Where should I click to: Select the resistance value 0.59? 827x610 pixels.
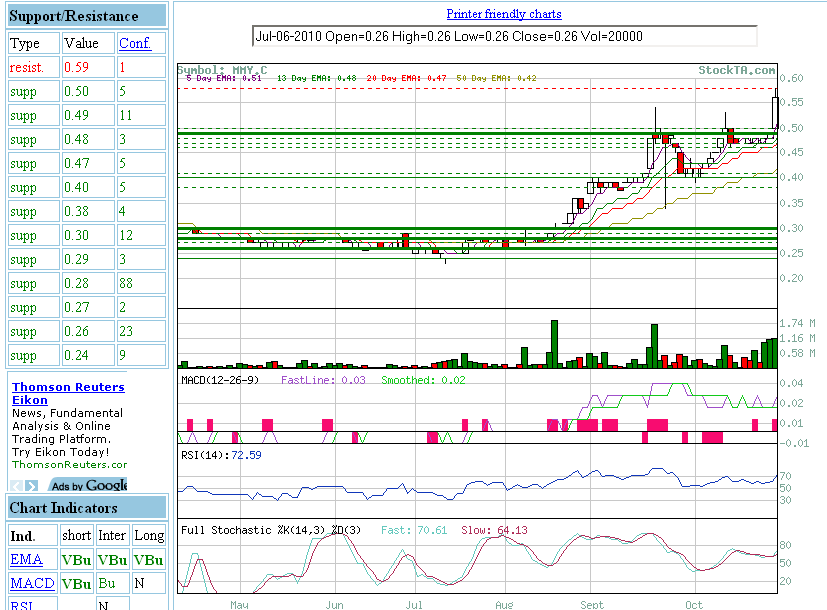88,67
